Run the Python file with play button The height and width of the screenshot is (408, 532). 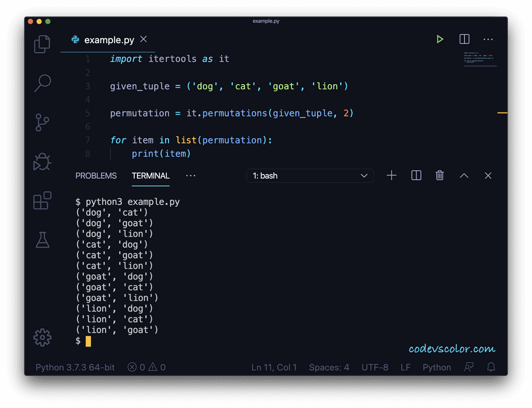click(439, 39)
